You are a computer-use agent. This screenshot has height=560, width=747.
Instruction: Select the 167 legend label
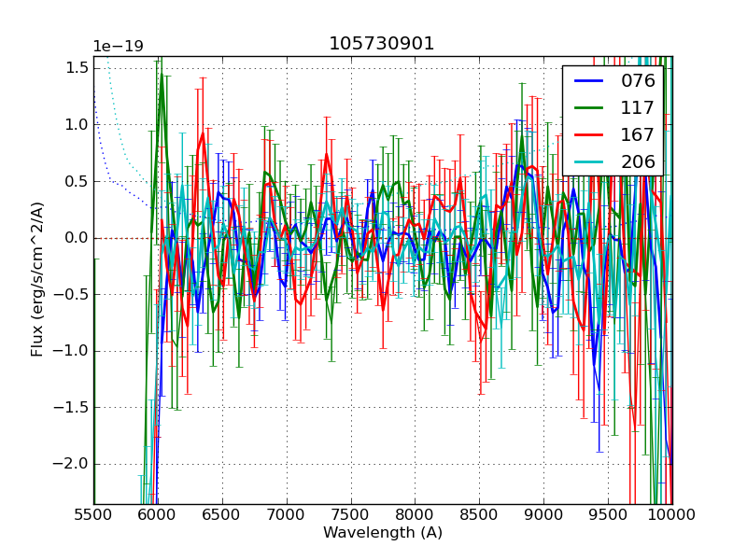pos(638,135)
